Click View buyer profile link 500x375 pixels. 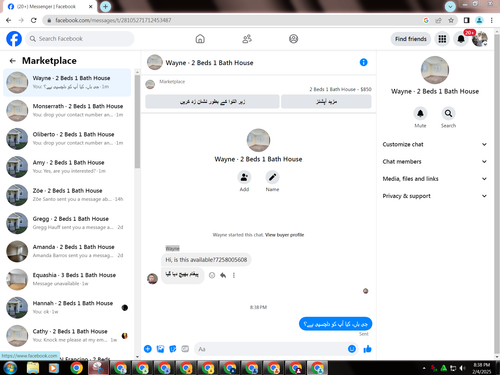(284, 235)
